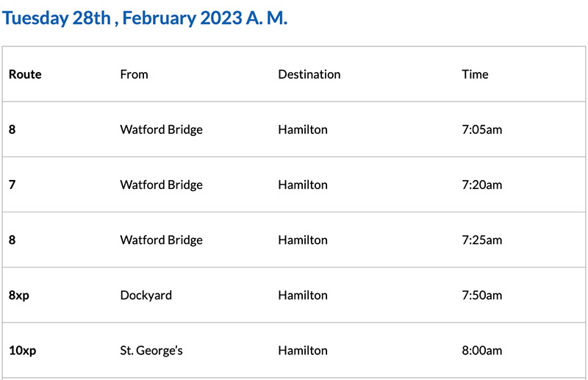Click the Destination column header
The height and width of the screenshot is (380, 588).
click(x=309, y=74)
